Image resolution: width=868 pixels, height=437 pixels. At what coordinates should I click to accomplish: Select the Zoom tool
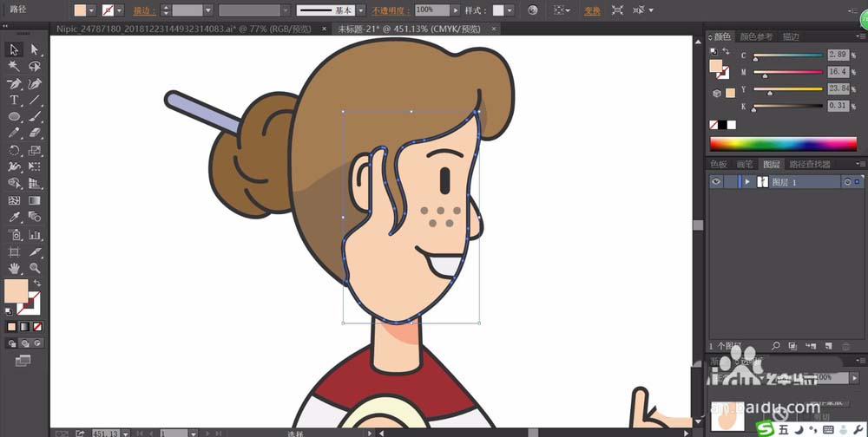(x=35, y=269)
